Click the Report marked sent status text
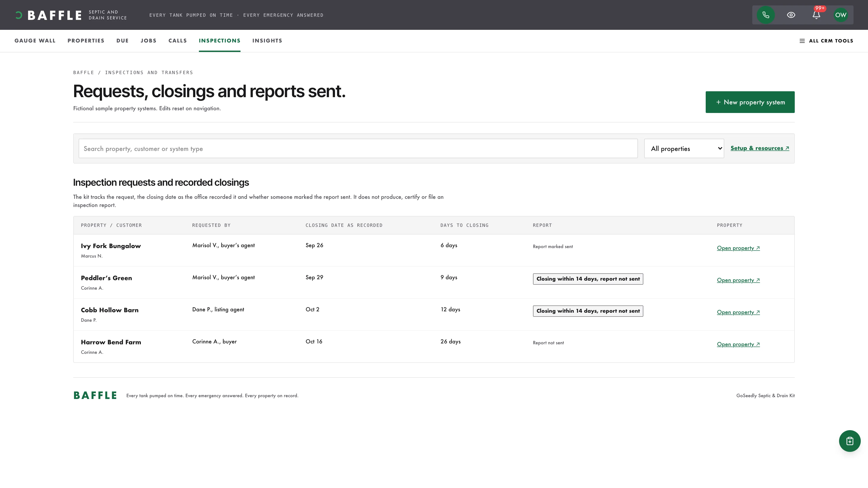 [553, 246]
